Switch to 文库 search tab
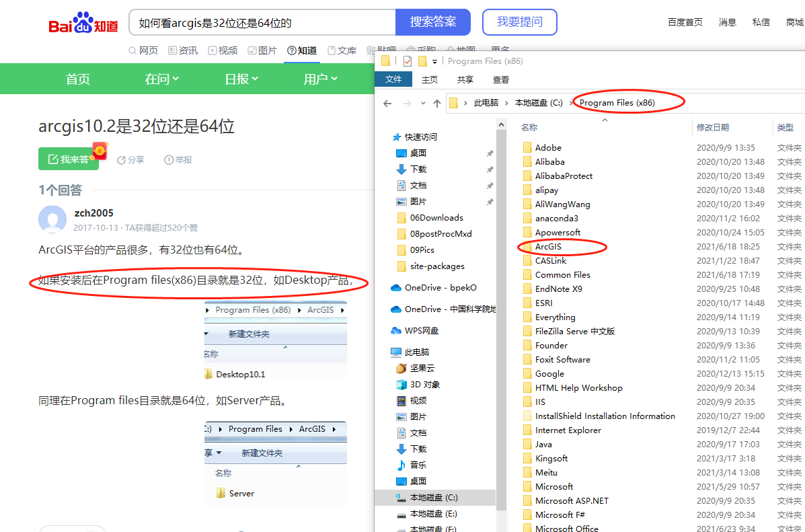The width and height of the screenshot is (805, 532). (342, 50)
